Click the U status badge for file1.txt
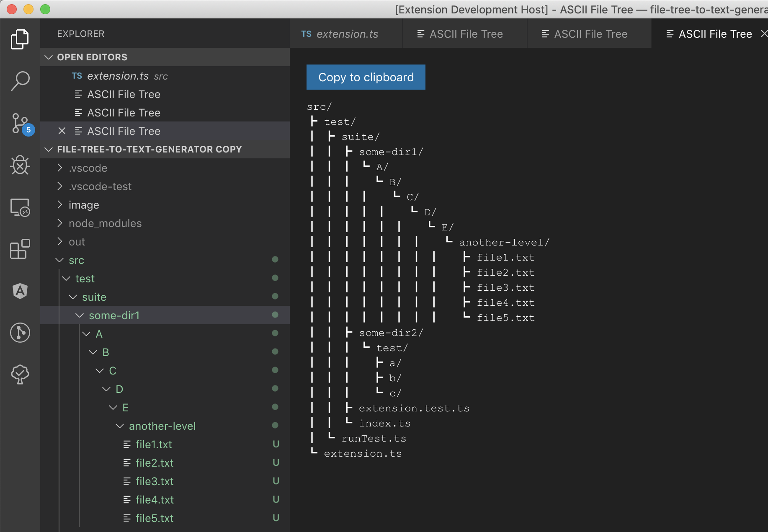Screen dimensions: 768x532 pos(276,444)
